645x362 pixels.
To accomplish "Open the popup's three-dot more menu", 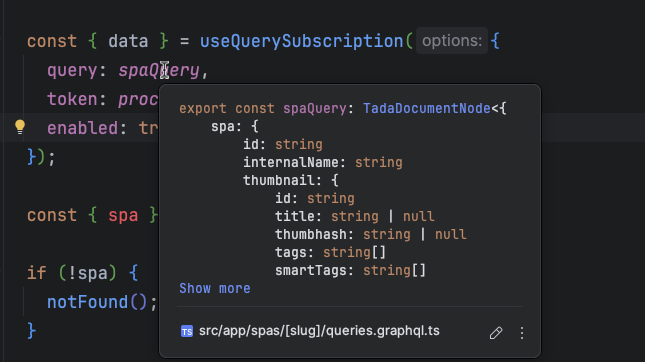I will click(x=522, y=332).
